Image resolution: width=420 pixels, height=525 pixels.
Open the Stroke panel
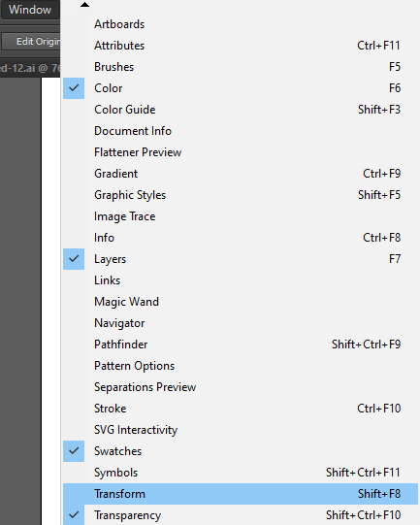241,409
